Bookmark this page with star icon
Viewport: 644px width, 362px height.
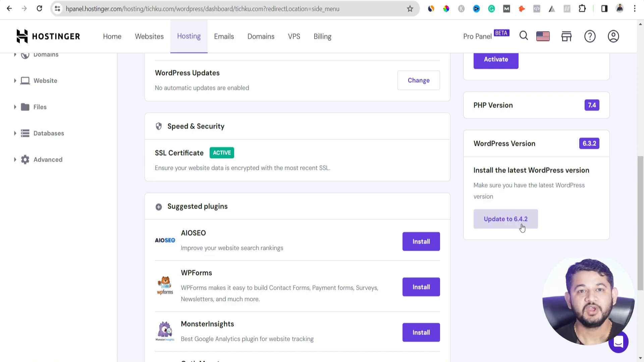(410, 9)
